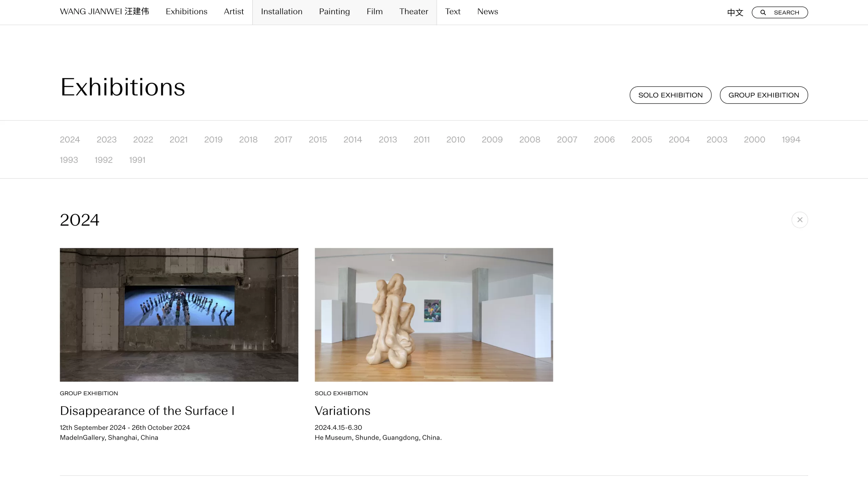The width and height of the screenshot is (868, 478).
Task: Click SOLO EXHIBITION label under Variations card
Action: click(341, 393)
